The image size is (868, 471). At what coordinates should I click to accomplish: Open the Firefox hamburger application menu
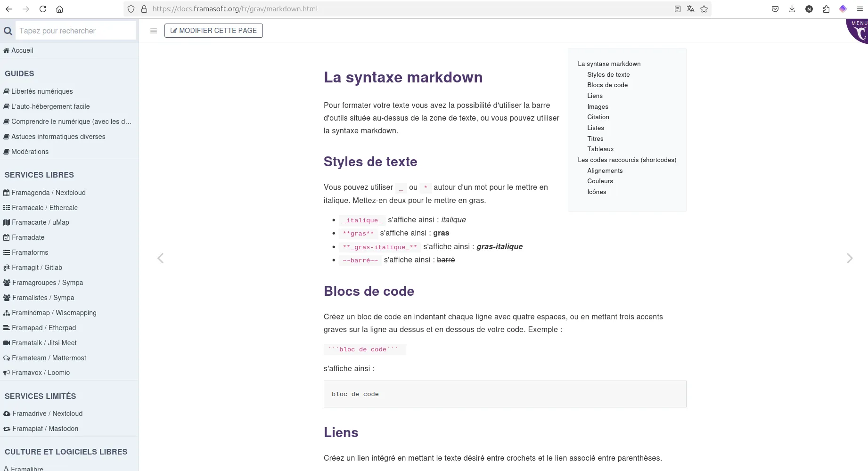[x=860, y=9]
